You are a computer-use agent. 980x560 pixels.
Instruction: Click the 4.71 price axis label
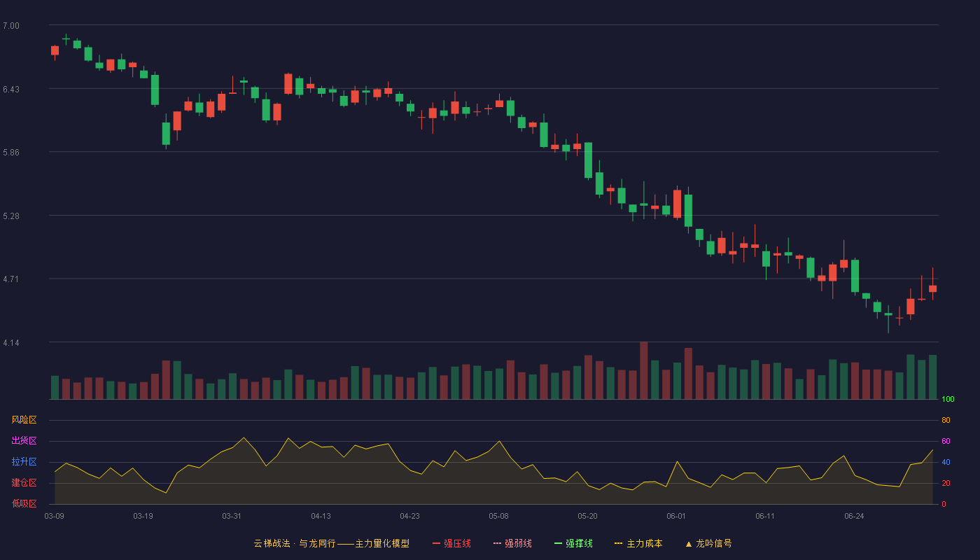(x=11, y=279)
